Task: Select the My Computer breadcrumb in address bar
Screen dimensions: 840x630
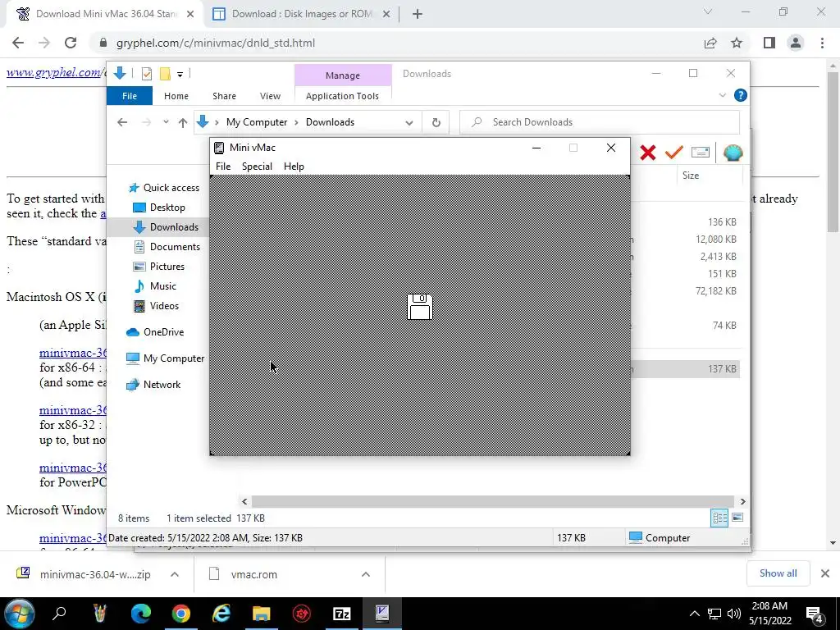Action: pos(257,122)
